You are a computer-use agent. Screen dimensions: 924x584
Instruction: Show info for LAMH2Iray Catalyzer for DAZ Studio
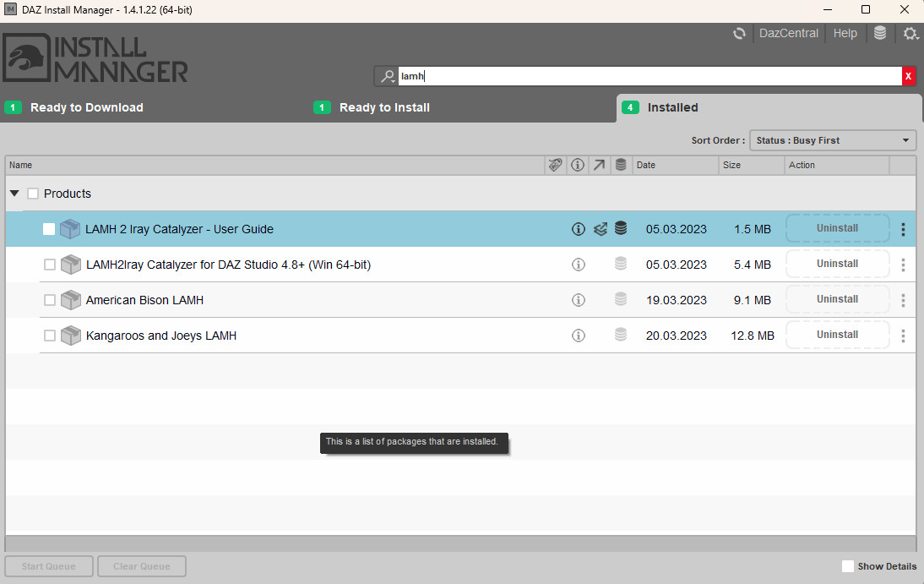click(579, 265)
